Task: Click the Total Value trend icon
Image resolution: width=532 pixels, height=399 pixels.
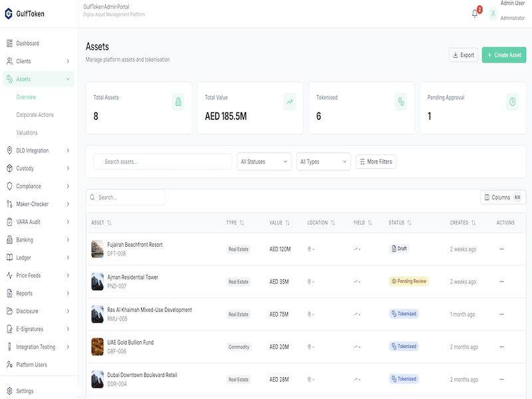Action: [x=289, y=102]
